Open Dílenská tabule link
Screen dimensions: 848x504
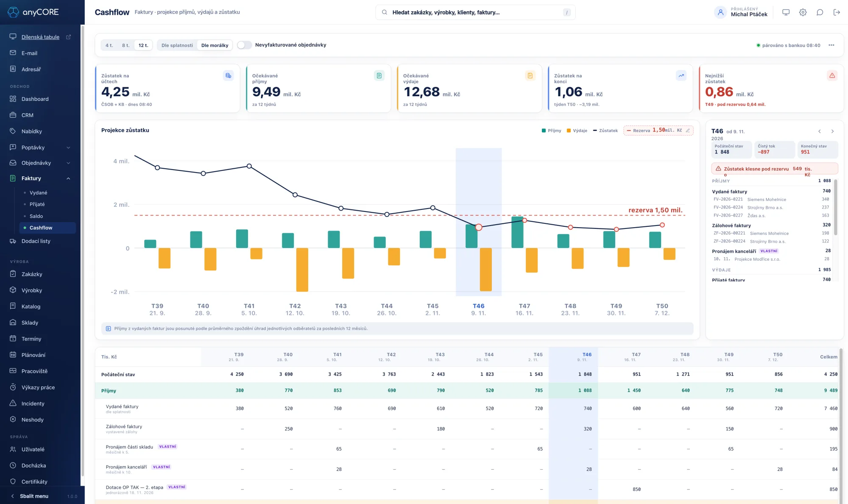40,37
